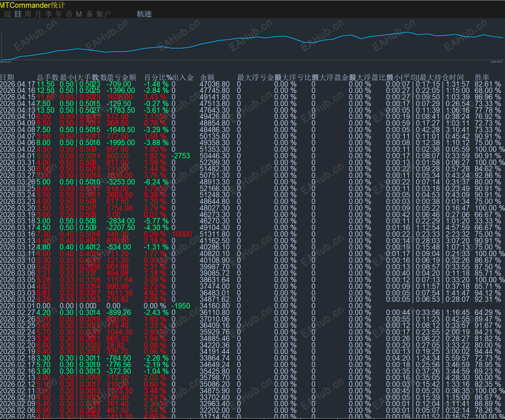Screen dimensions: 505x420
Task: Click the 胜率 win rate column header
Action: 482,77
